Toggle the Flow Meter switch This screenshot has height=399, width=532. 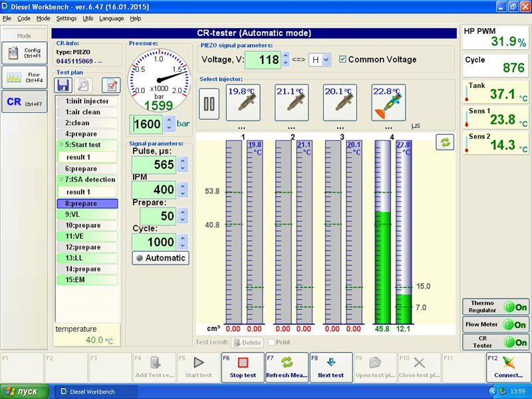(x=495, y=325)
